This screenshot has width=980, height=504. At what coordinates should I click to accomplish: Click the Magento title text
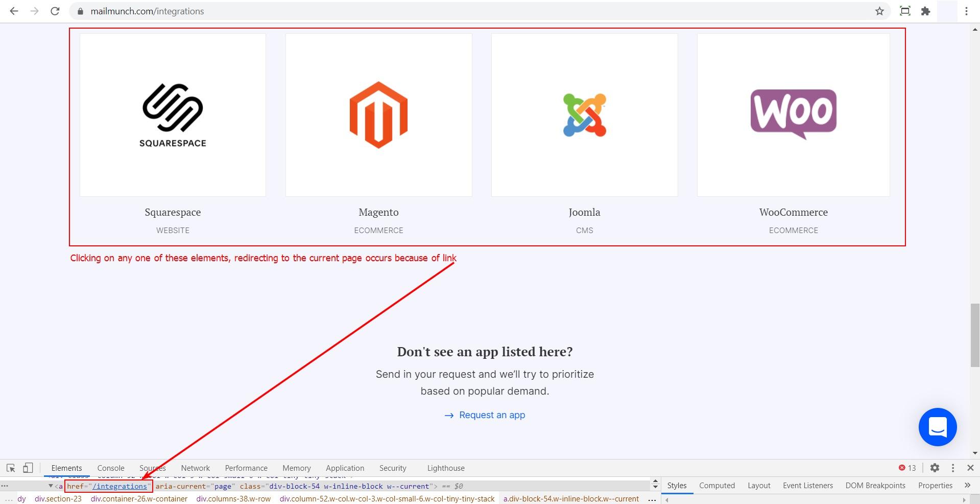(x=378, y=212)
